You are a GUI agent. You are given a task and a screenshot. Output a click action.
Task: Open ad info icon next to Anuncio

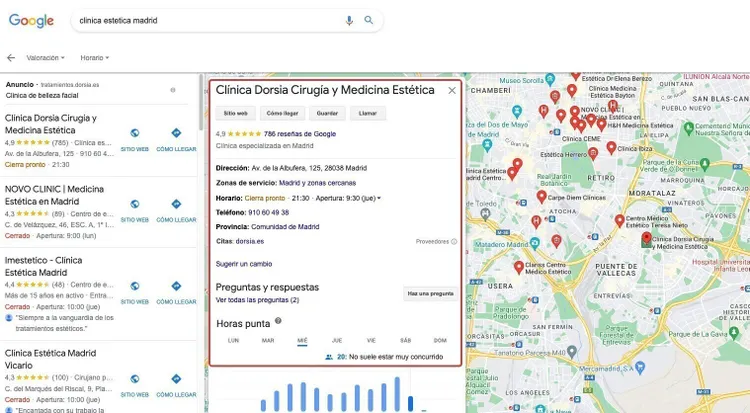(173, 90)
